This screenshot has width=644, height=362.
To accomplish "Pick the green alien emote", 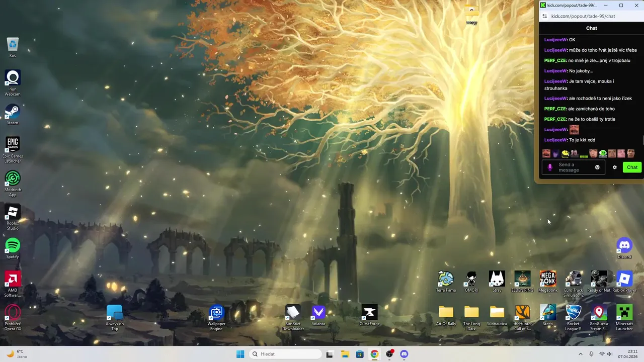I will coord(603,153).
